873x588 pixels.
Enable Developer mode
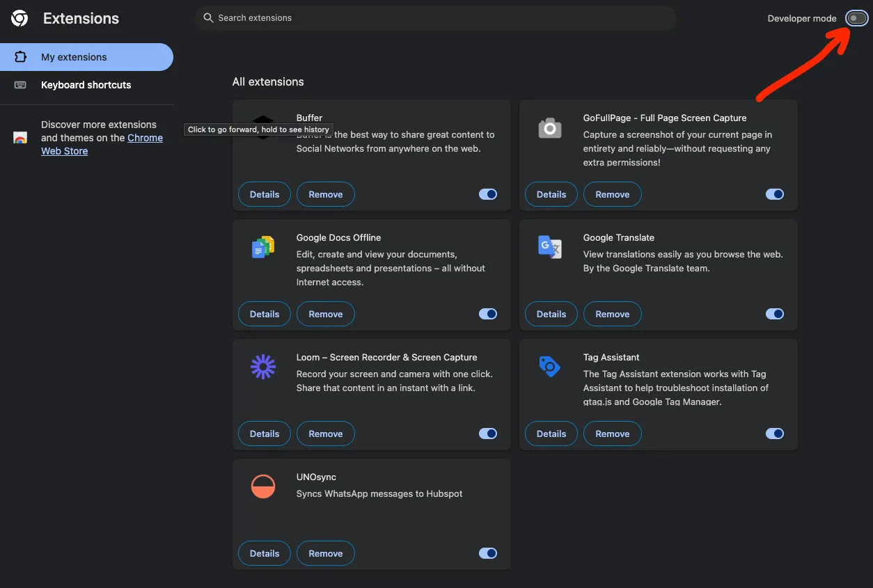click(856, 17)
